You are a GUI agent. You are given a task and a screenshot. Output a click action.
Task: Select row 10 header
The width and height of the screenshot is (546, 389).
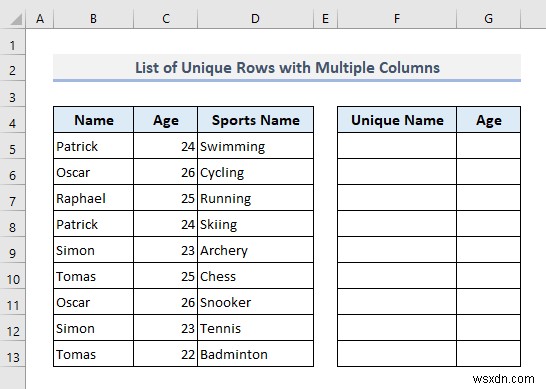tap(13, 276)
